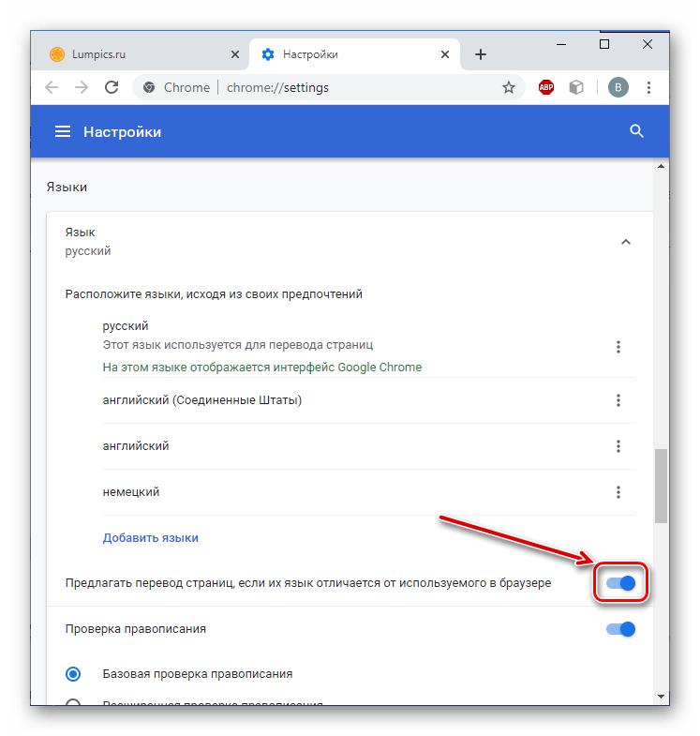
Task: Click text 'Этот язык используется для перевода страниц'
Action: click(x=238, y=345)
